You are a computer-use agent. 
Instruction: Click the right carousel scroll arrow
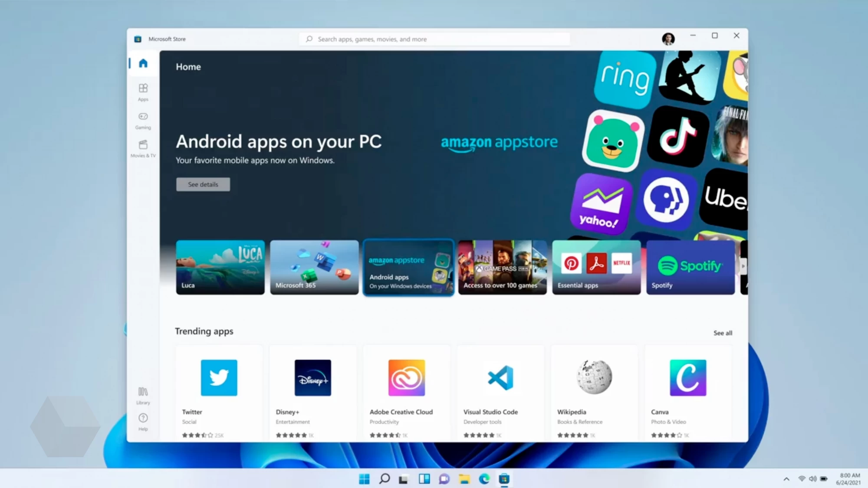point(743,267)
